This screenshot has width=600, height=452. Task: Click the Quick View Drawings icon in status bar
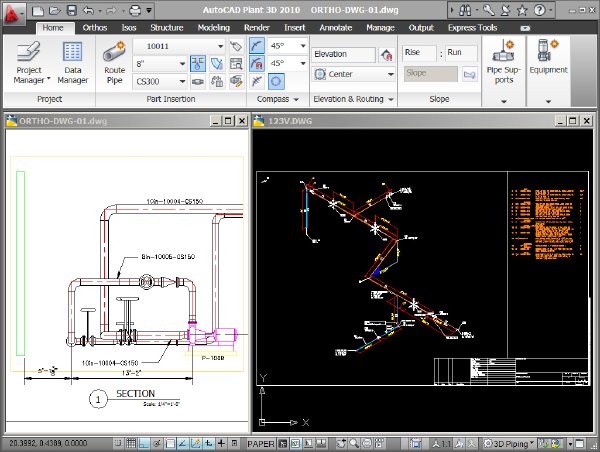(321, 444)
